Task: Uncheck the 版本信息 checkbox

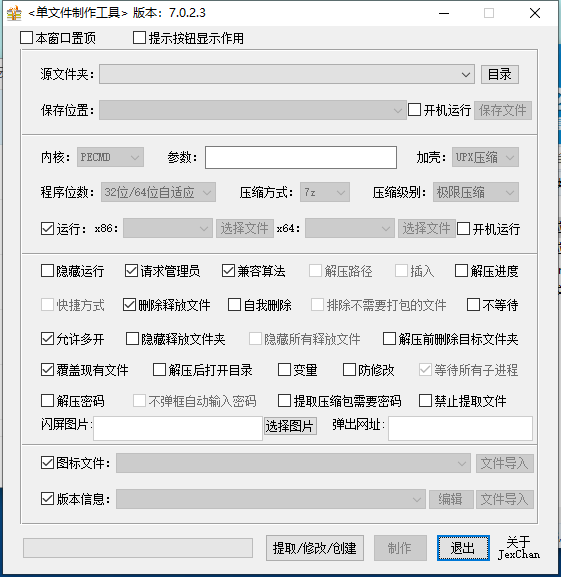Action: (x=47, y=499)
